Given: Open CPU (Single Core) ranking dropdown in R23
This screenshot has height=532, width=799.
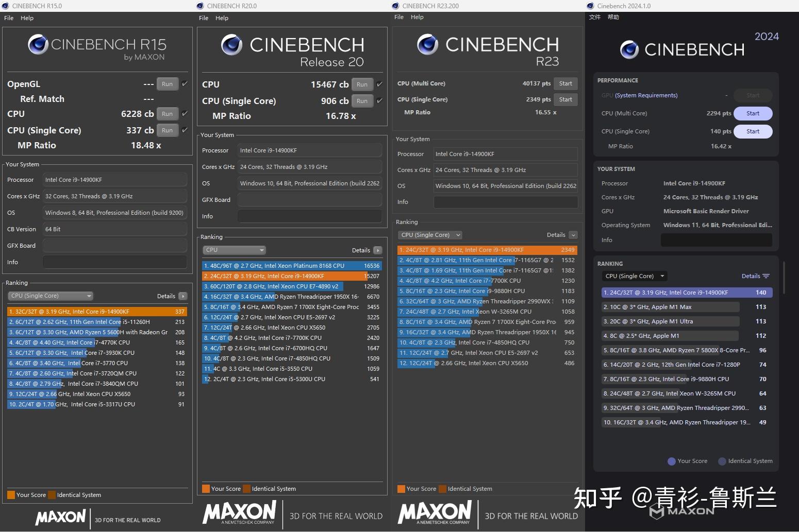Looking at the screenshot, I should [x=430, y=235].
